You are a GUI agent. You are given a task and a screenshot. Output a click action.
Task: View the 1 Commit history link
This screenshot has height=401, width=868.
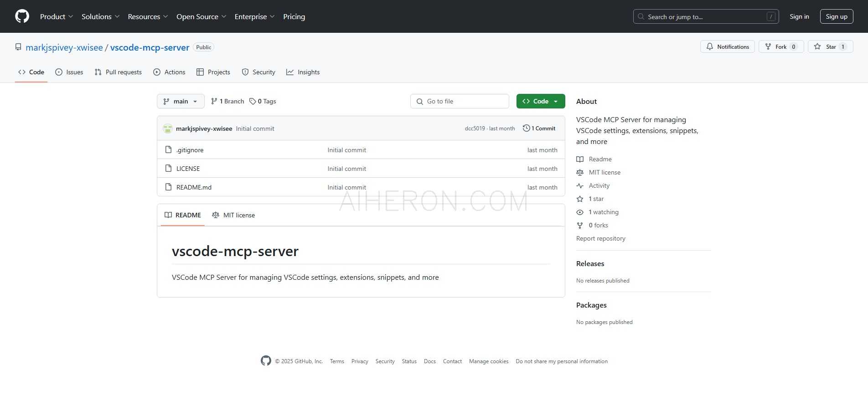[x=539, y=129]
